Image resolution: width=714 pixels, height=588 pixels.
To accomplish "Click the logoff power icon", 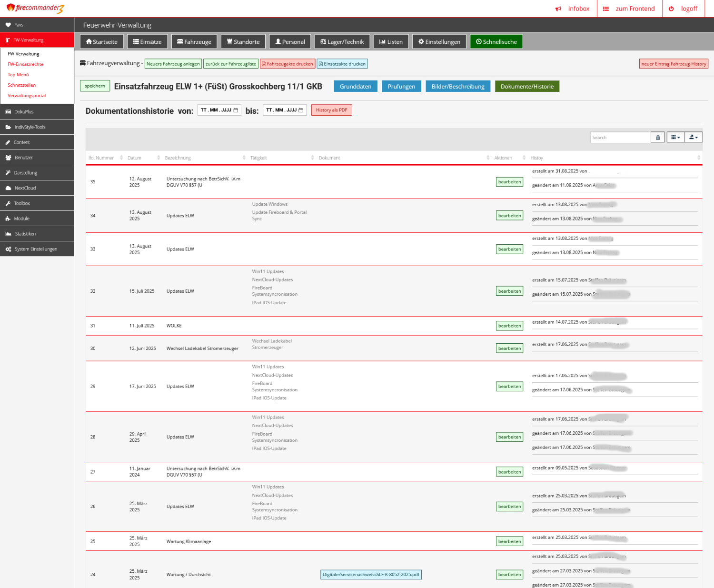I will [x=671, y=9].
